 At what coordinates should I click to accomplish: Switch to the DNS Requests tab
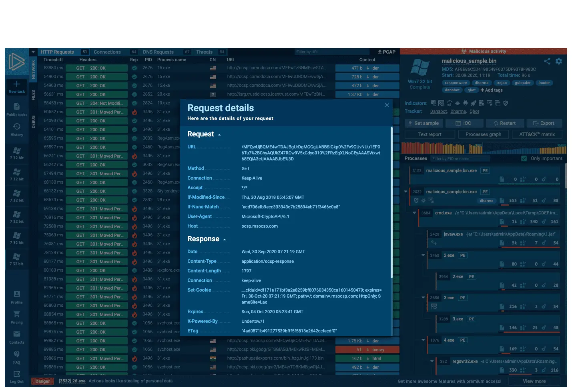click(158, 52)
